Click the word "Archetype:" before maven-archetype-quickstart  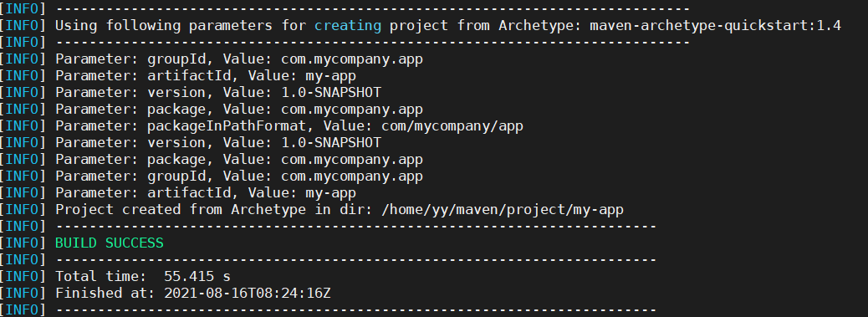point(540,25)
